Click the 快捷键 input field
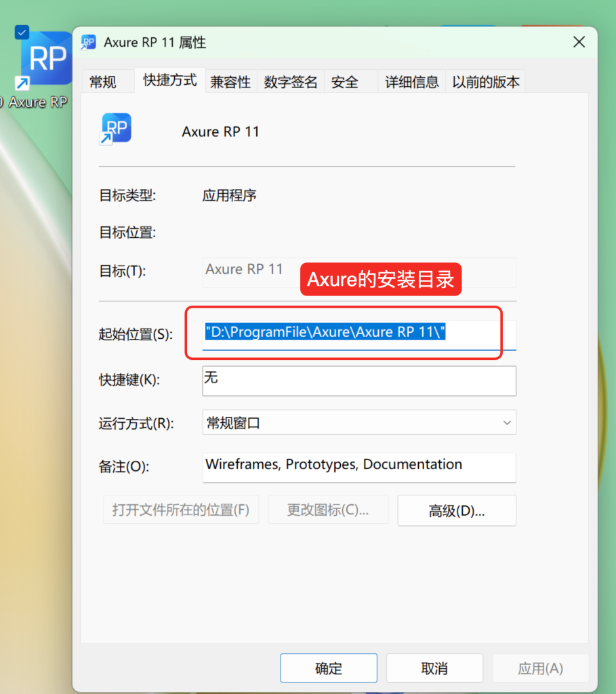 tap(359, 380)
